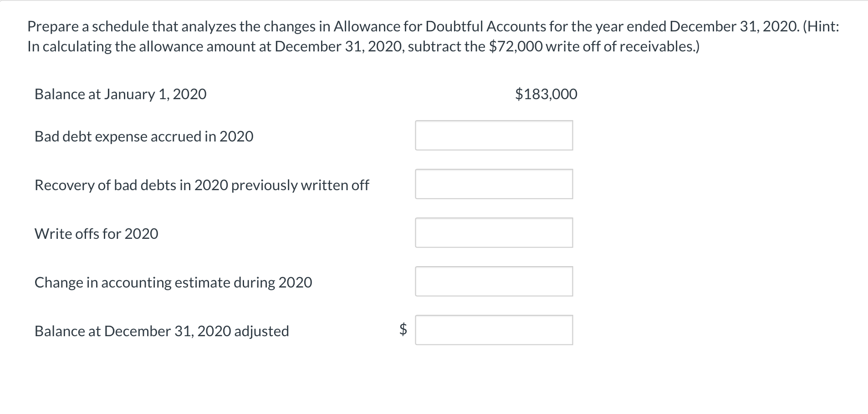Select the 'Balance at January 1, 2020' label
The image size is (868, 414).
point(121,94)
